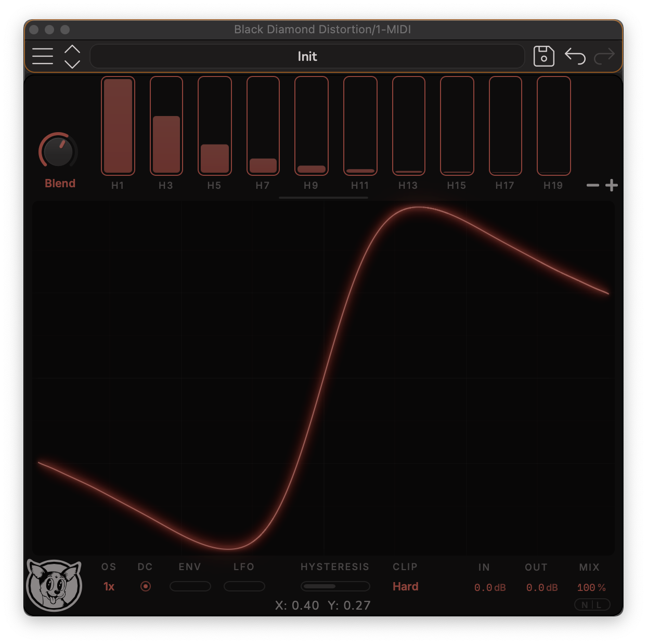Set the H1 harmonic bar level

click(x=118, y=126)
